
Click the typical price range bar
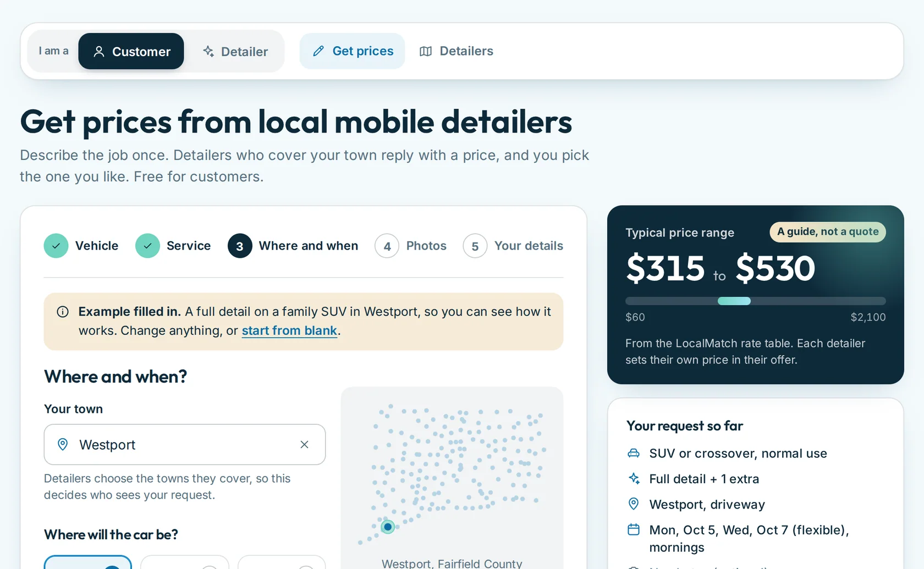[x=756, y=301]
